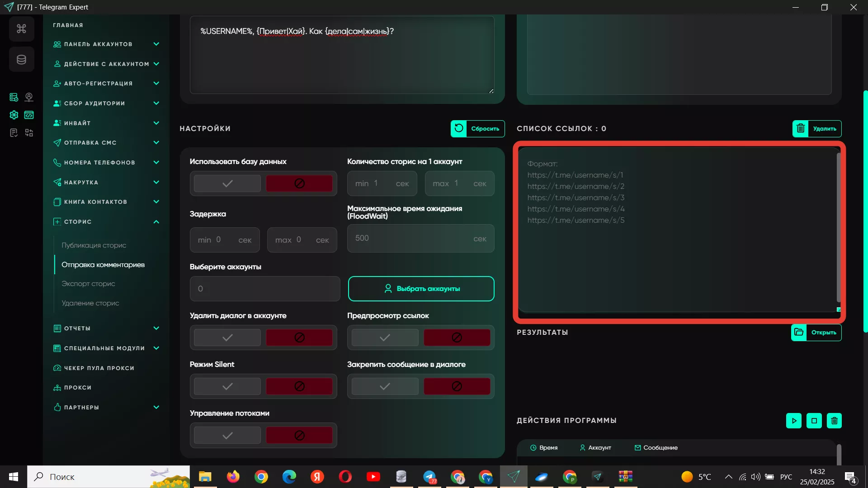868x488 pixels.
Task: Click the main page vertical scrollbar
Action: tap(865, 211)
